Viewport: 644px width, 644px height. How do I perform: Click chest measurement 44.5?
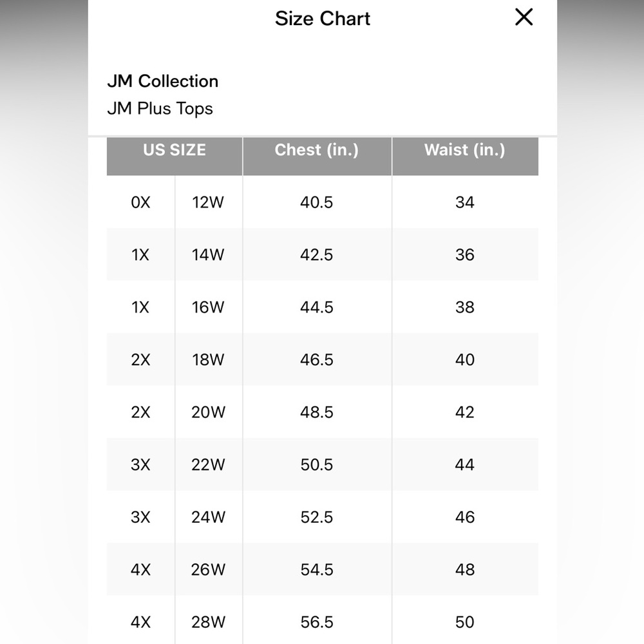point(317,307)
